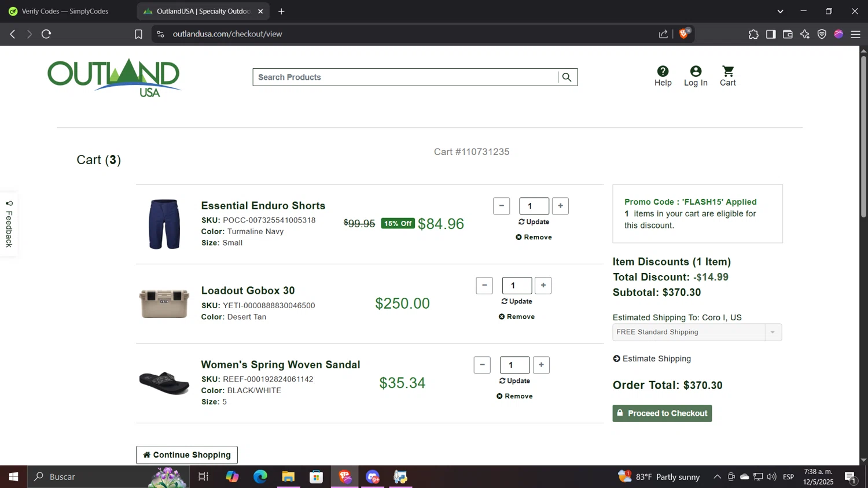Viewport: 868px width, 488px height.
Task: Update quantity for Essential Enduro Shorts
Action: click(534, 222)
